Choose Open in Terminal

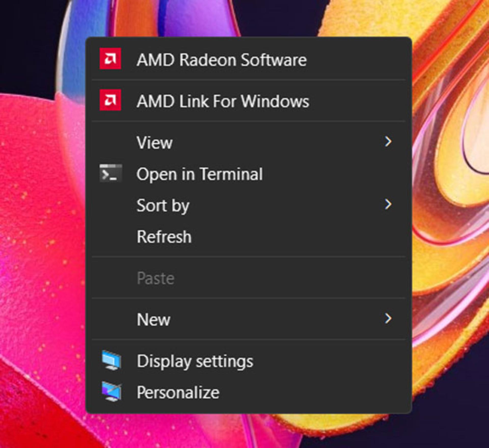pos(249,173)
